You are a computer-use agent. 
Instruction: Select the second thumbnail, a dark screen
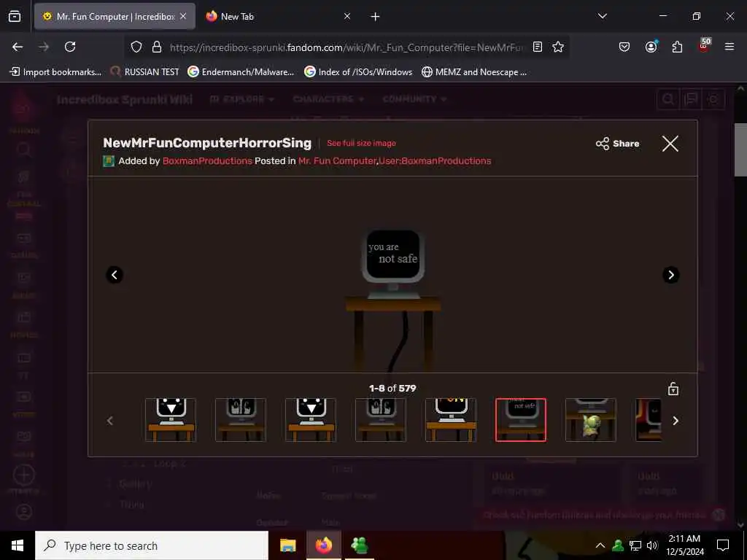(241, 420)
